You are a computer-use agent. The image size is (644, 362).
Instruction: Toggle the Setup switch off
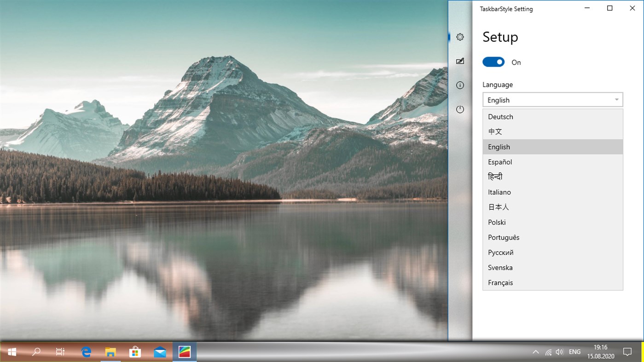[x=493, y=62]
